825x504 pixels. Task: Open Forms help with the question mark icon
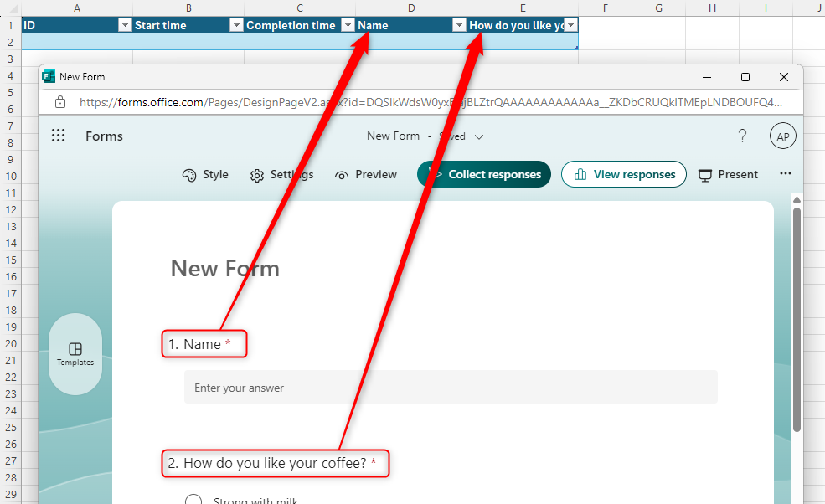pyautogui.click(x=742, y=136)
